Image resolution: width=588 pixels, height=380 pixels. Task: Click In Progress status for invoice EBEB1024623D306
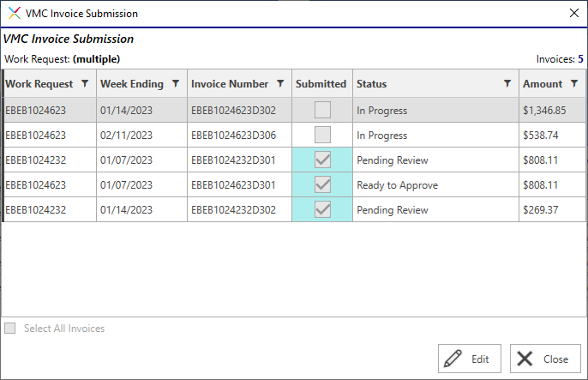(x=435, y=135)
